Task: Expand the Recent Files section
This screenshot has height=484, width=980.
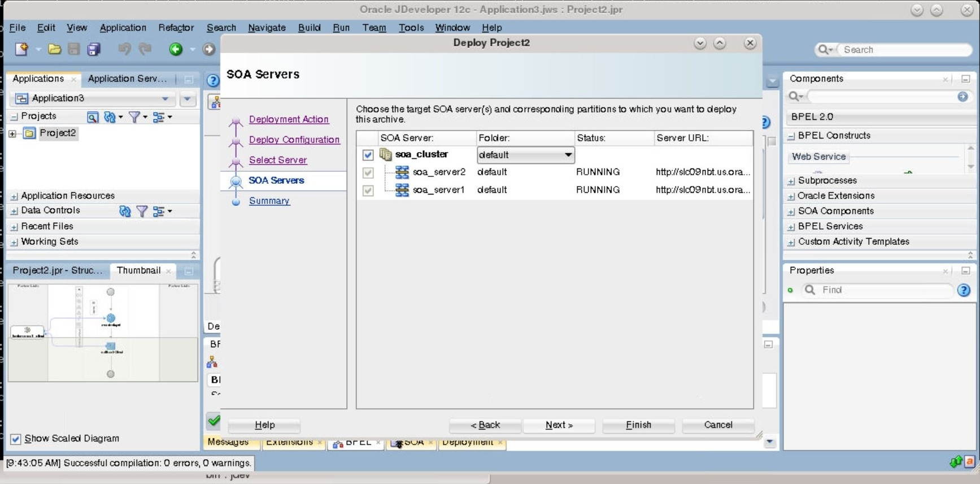Action: (14, 227)
